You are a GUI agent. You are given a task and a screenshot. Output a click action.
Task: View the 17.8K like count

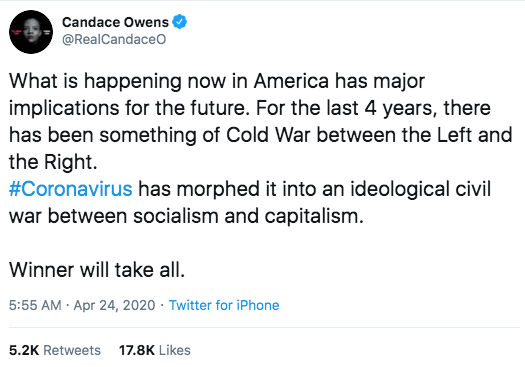137,350
